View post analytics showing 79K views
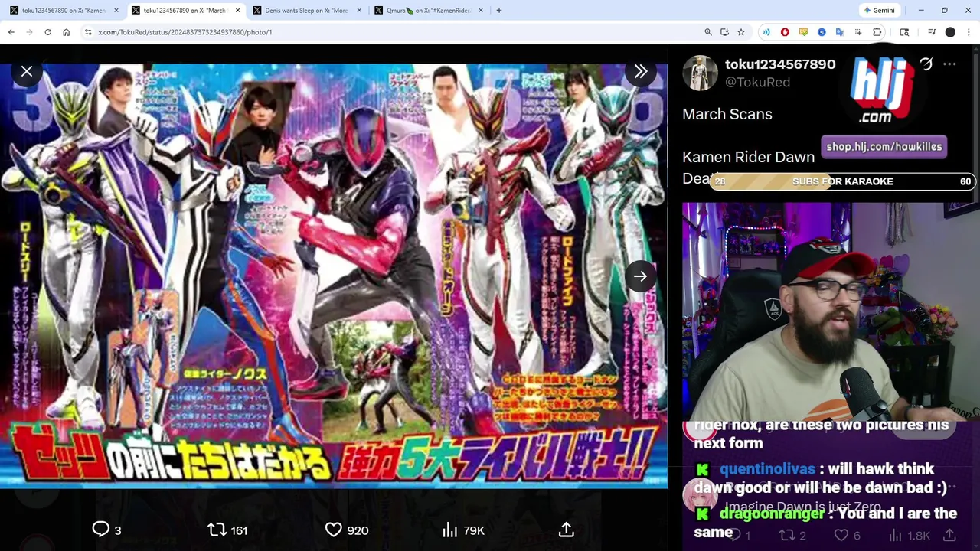Screen dimensions: 980x551 tap(463, 530)
